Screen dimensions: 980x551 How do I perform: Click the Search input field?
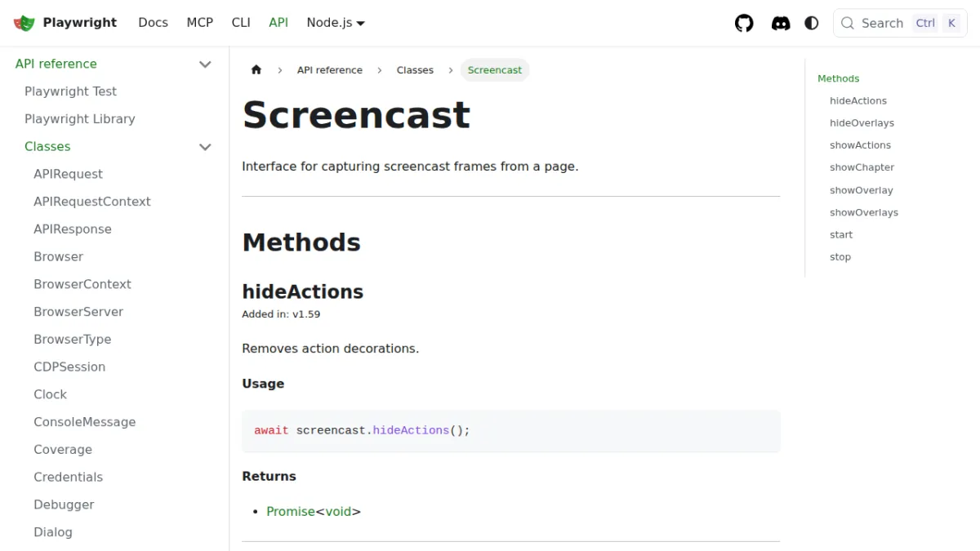[x=900, y=23]
